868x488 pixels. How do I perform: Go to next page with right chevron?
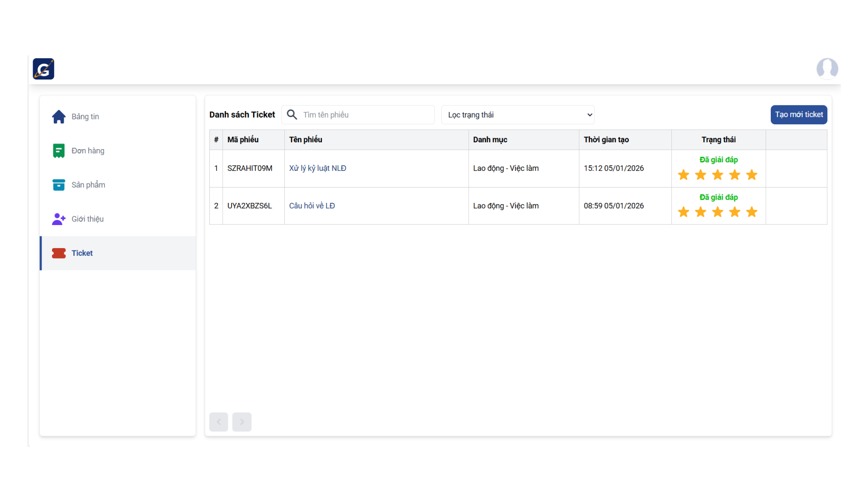242,422
